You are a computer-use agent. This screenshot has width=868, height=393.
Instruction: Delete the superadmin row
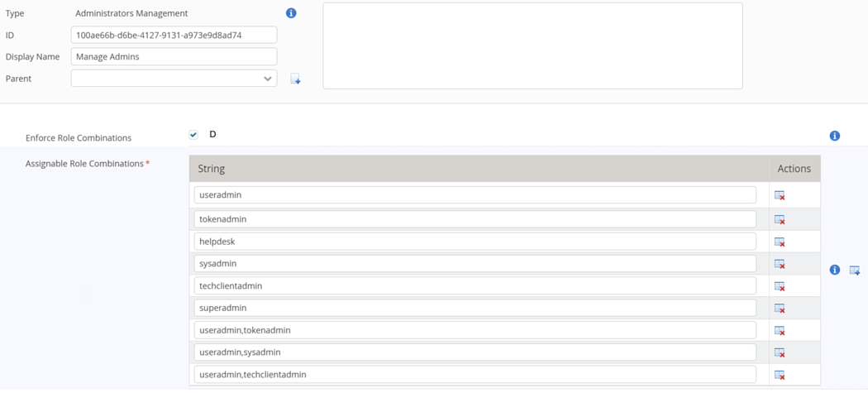pyautogui.click(x=779, y=308)
